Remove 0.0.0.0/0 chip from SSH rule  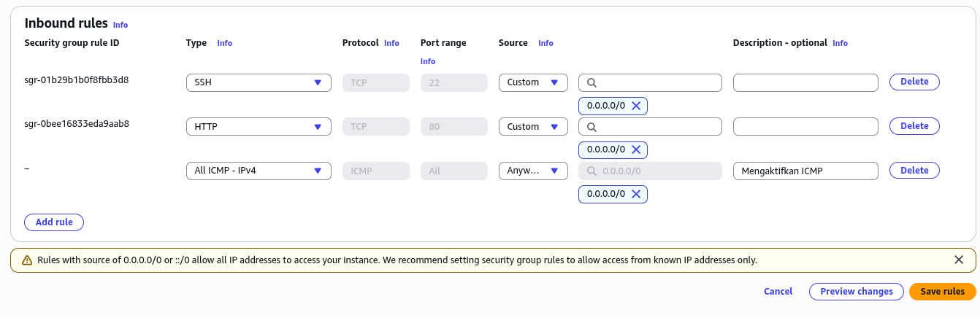[635, 106]
